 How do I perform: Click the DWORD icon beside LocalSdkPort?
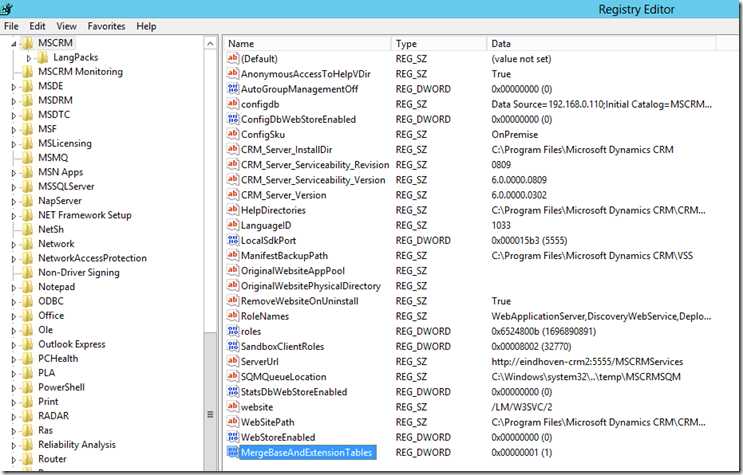[x=233, y=240]
